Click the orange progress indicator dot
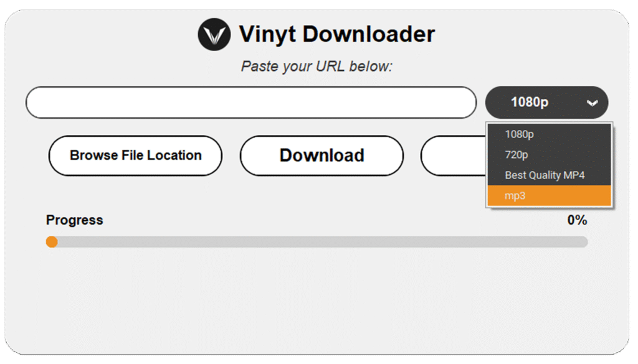Viewport: 638px width, 364px height. point(52,241)
